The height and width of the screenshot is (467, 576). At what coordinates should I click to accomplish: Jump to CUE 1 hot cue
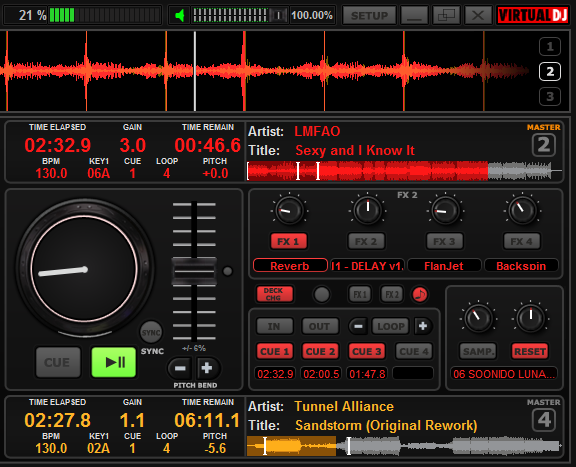tap(274, 351)
